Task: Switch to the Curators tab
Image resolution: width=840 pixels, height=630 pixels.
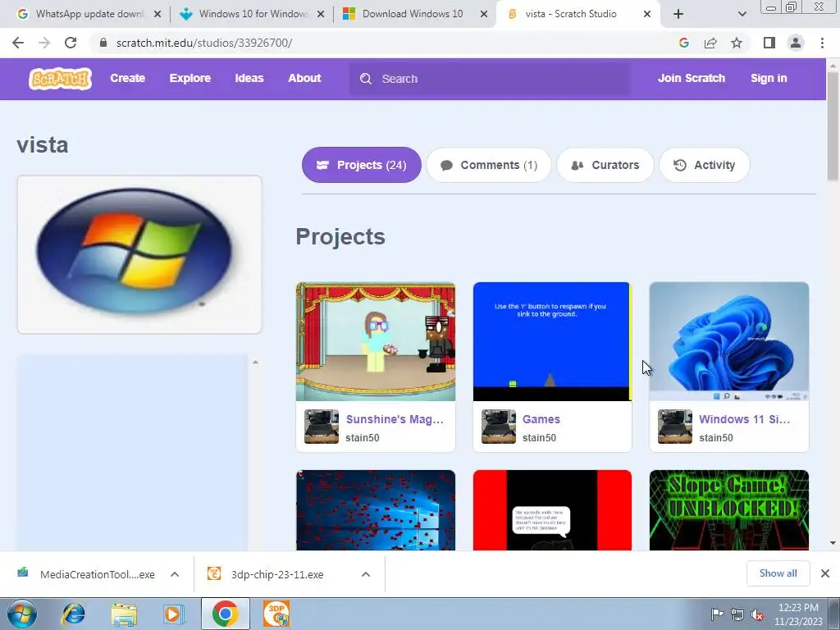Action: click(605, 165)
